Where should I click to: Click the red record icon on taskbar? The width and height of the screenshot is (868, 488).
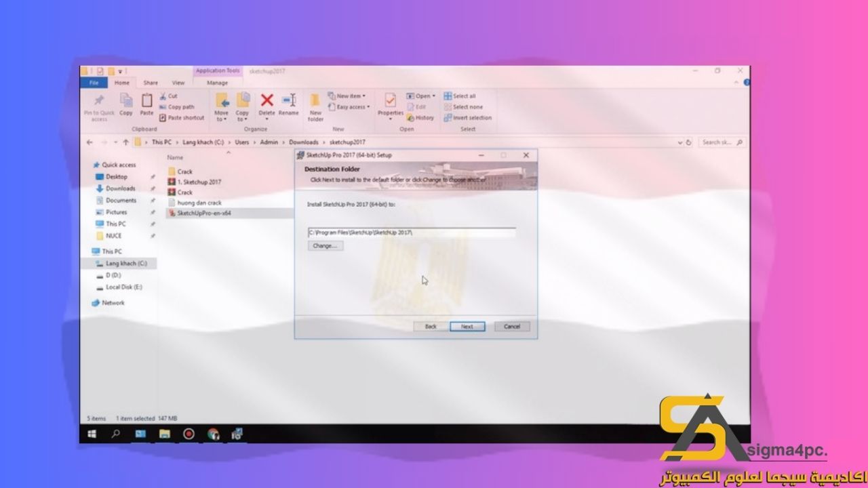189,434
